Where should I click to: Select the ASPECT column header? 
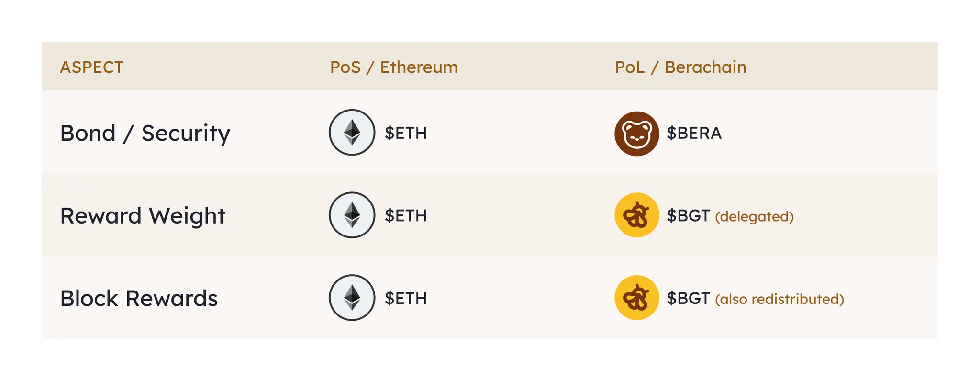coord(91,67)
